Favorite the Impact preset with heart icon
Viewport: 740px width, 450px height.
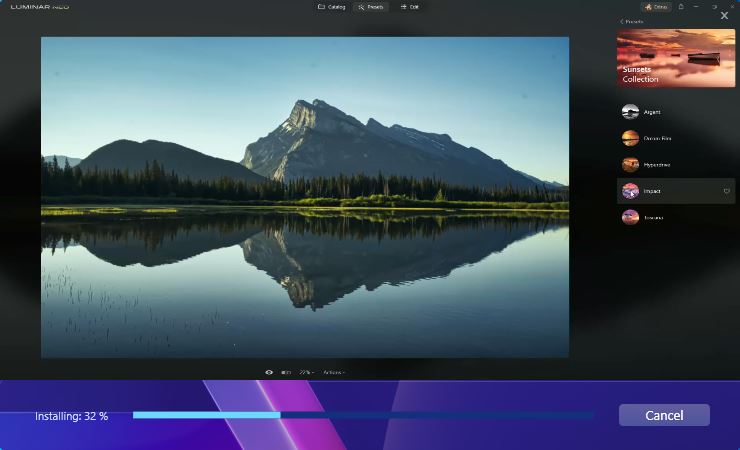coord(726,191)
